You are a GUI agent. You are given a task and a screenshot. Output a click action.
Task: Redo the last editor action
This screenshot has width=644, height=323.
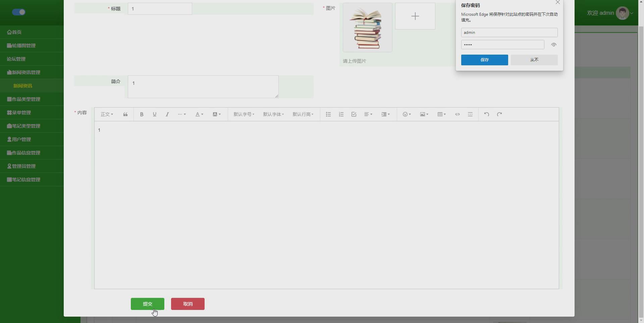pos(499,114)
